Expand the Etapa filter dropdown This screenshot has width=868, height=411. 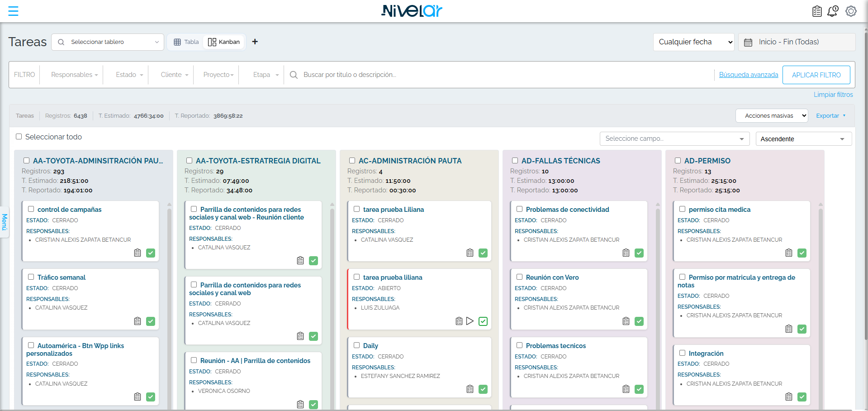click(x=266, y=75)
